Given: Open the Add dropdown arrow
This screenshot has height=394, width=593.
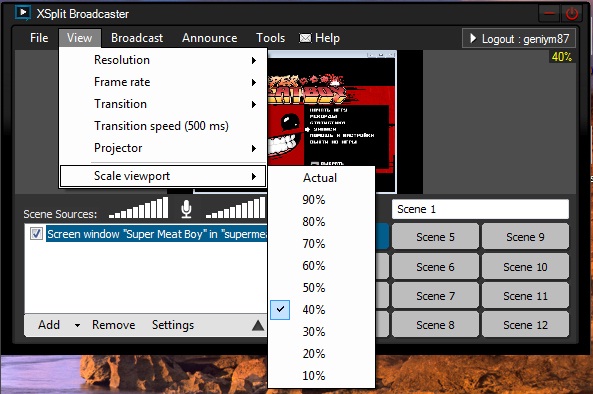Looking at the screenshot, I should click(77, 325).
